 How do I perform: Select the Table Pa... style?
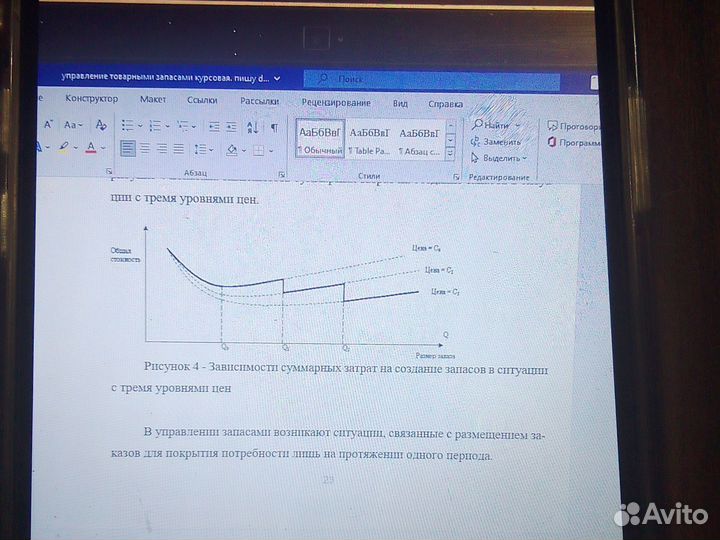[369, 141]
